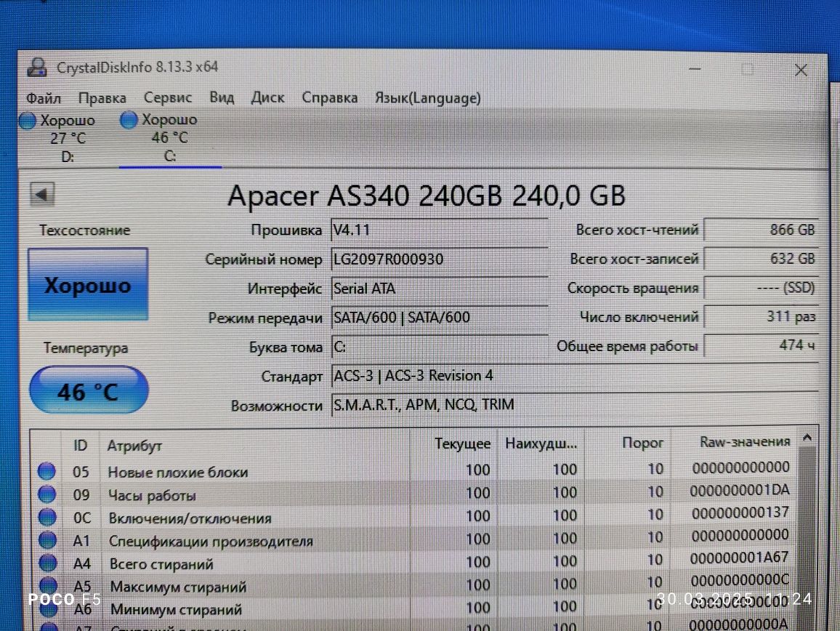Open the Справка menu
840x631 pixels.
point(329,97)
